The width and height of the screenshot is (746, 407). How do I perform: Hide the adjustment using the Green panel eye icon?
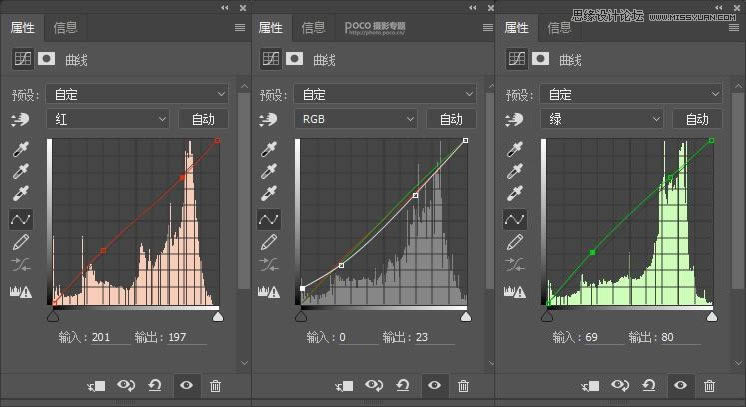tap(681, 385)
